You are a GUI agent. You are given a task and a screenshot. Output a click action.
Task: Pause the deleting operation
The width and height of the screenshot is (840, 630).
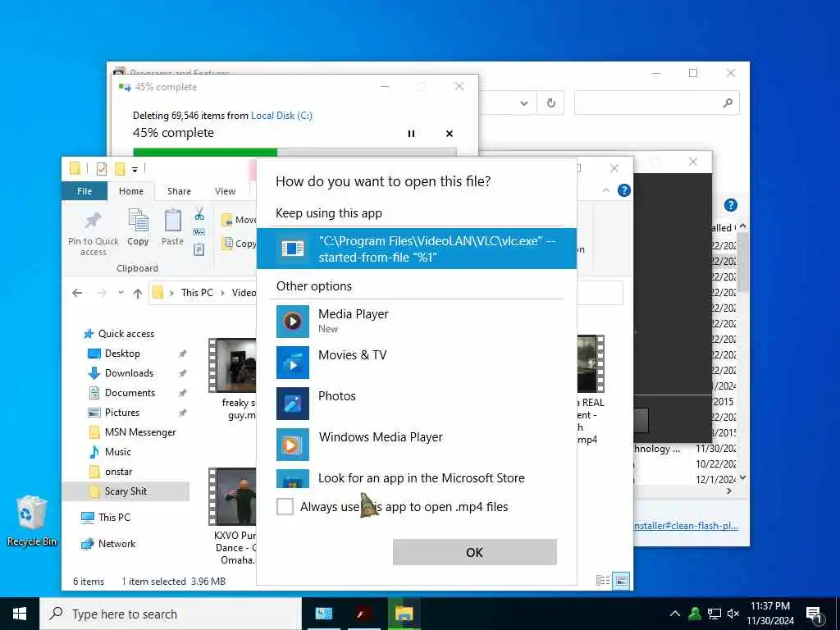411,134
